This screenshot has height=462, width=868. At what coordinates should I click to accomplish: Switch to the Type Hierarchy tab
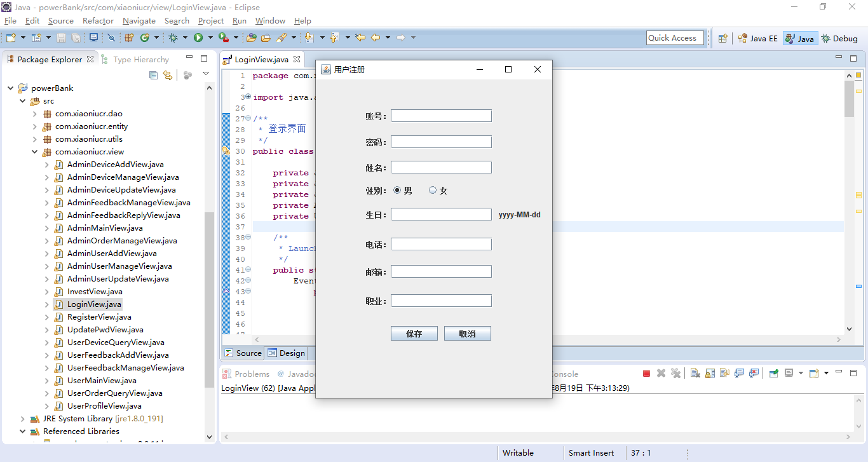pos(135,59)
